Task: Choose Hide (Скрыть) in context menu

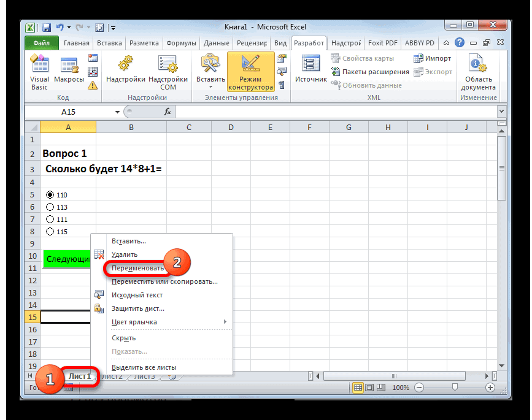Action: pos(123,338)
